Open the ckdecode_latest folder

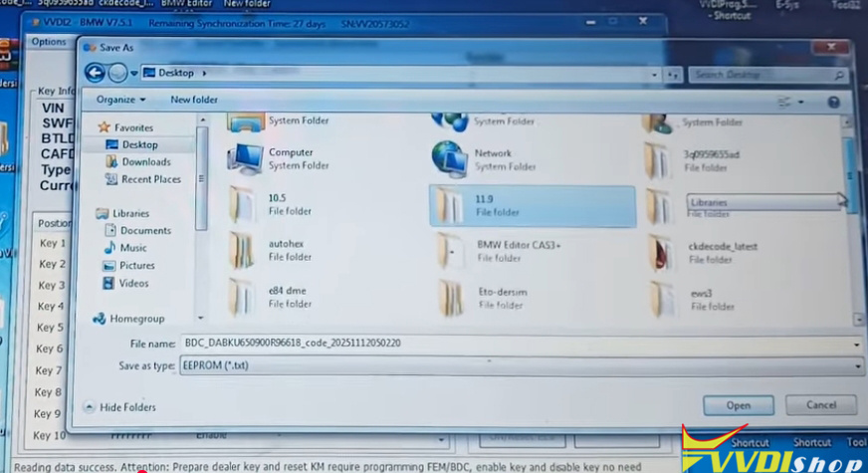[659, 251]
